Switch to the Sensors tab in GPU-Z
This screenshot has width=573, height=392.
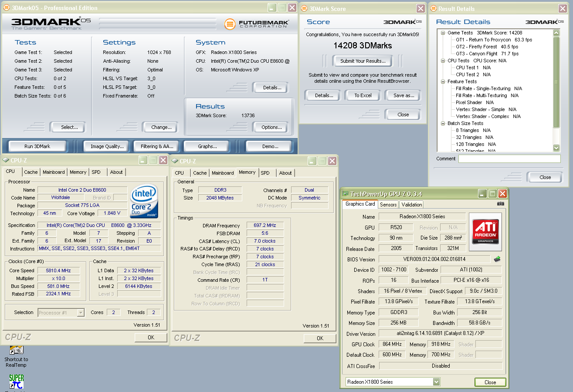388,204
